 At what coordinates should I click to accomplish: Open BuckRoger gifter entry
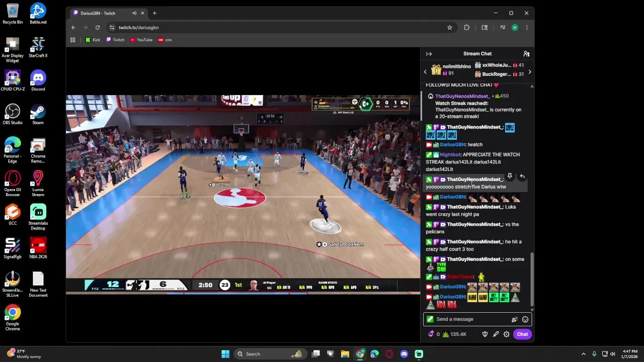(499, 74)
